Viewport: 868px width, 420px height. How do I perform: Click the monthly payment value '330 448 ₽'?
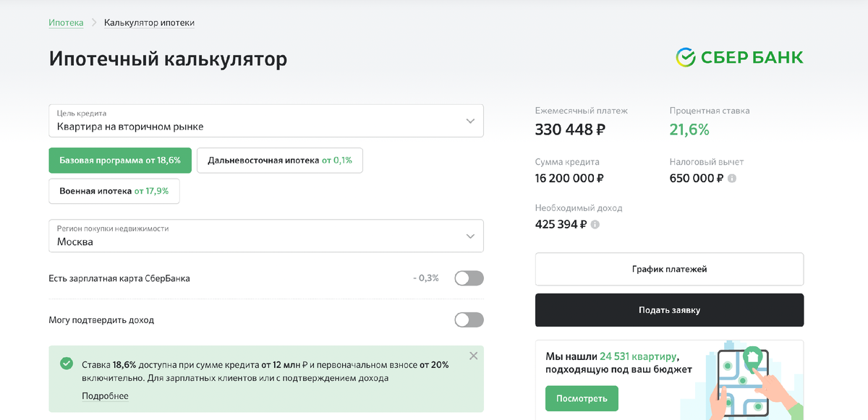[x=570, y=130]
